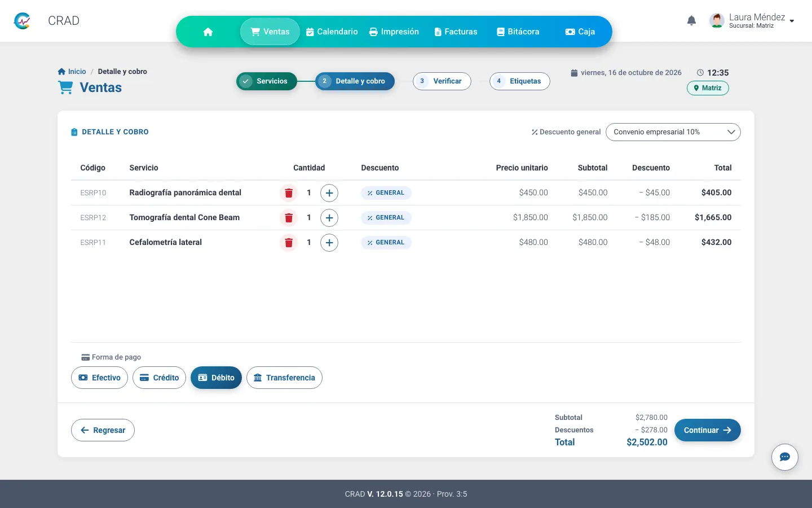
Task: Click the Total $2,502.00 amount
Action: click(647, 443)
